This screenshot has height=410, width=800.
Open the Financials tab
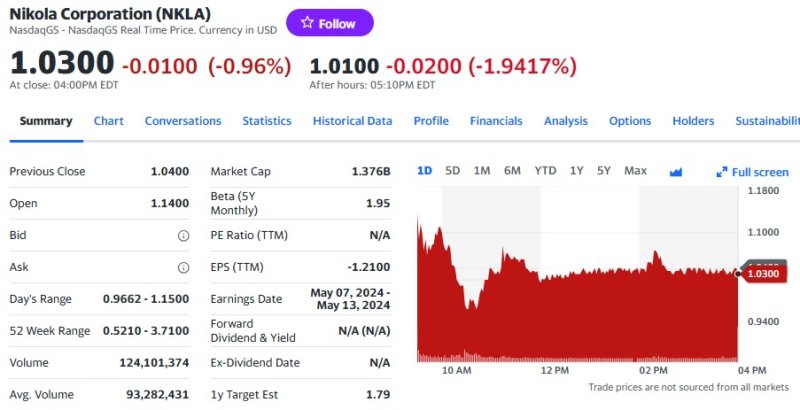(496, 121)
